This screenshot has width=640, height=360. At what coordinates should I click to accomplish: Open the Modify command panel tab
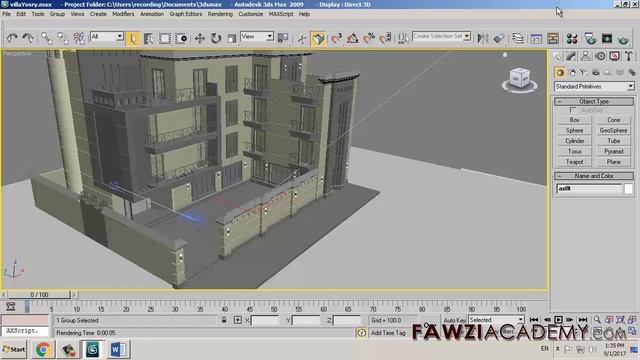[571, 56]
